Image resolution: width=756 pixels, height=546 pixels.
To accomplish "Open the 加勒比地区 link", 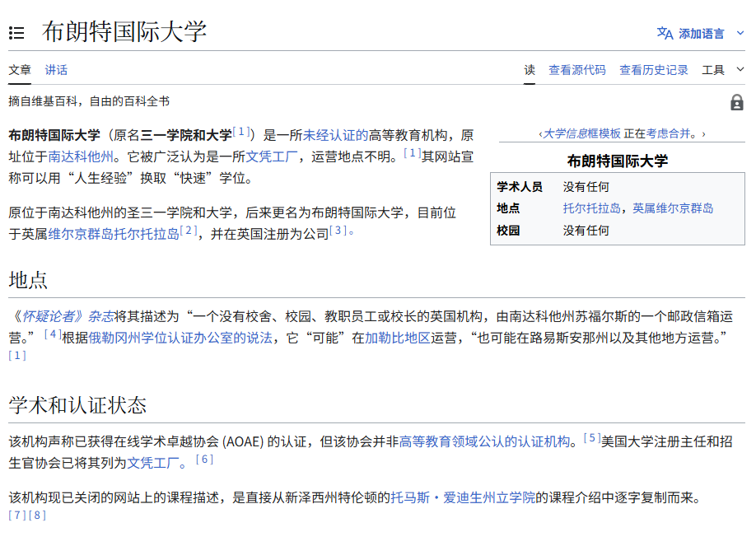I will click(398, 338).
